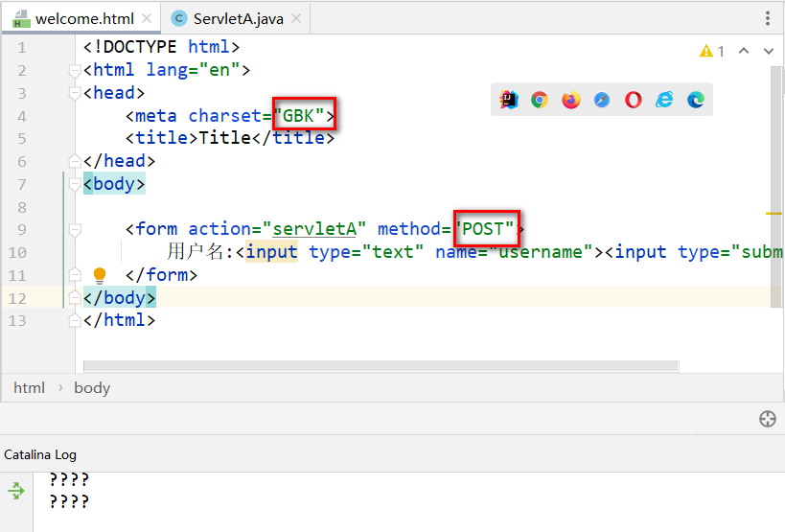Collapse the html tag fold marker
Screen dimensions: 785x532
coord(75,70)
